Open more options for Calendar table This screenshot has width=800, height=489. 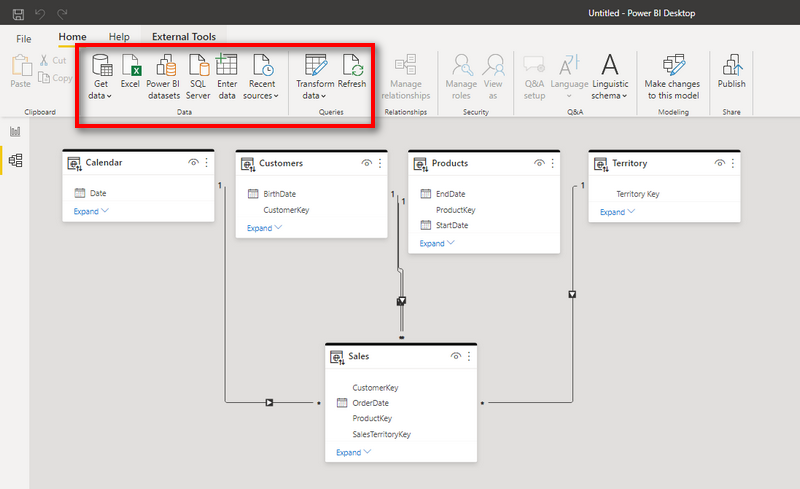click(x=207, y=162)
